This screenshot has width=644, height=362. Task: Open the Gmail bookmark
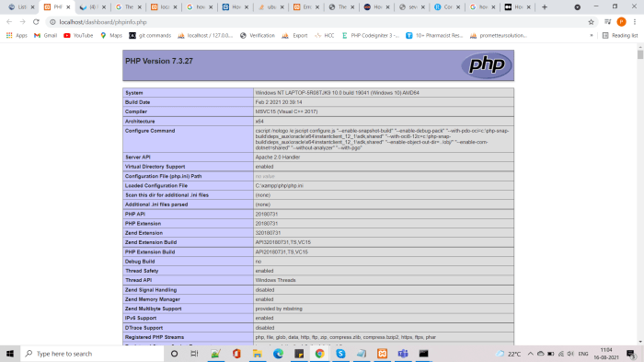(46, 35)
